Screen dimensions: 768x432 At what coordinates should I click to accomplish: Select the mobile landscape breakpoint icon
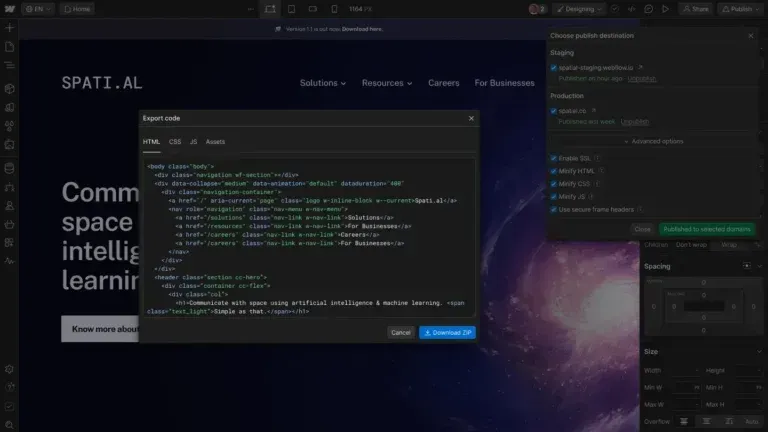tap(312, 9)
